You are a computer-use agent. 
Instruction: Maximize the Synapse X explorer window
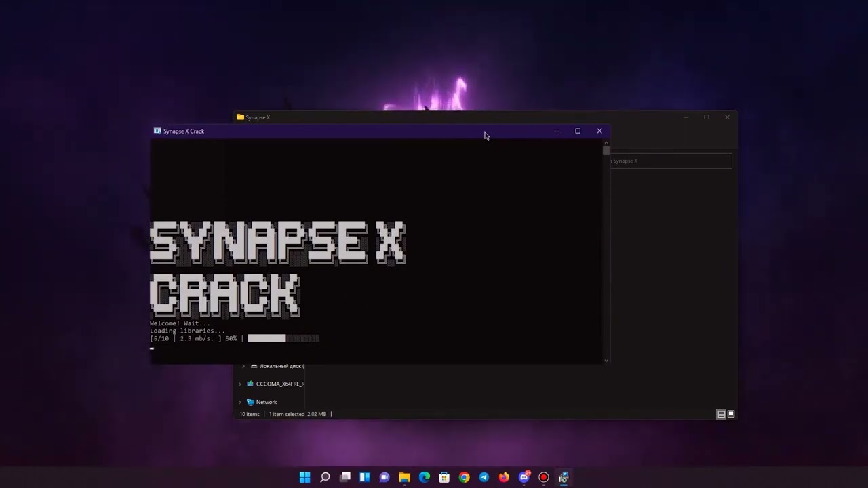(706, 117)
